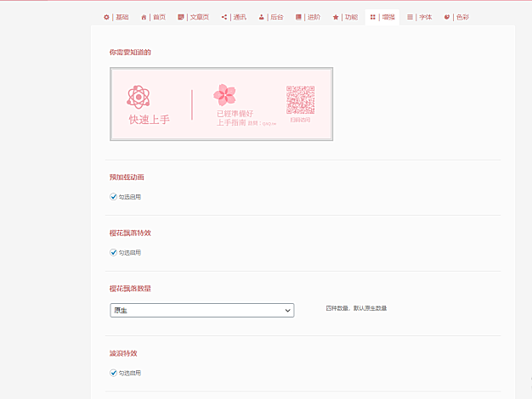The width and height of the screenshot is (532, 399).
Task: Click the pink sakura flower icon
Action: 225,94
